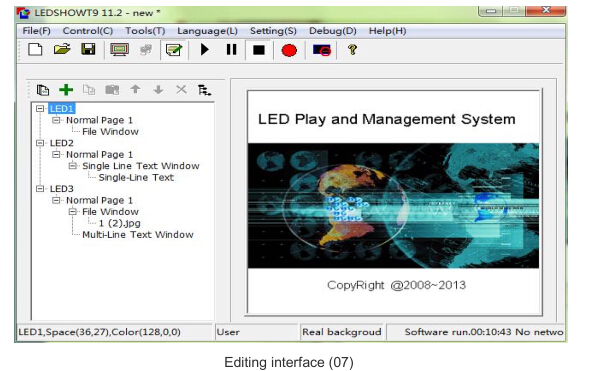
Task: Create a new file with blank page icon
Action: 35,50
